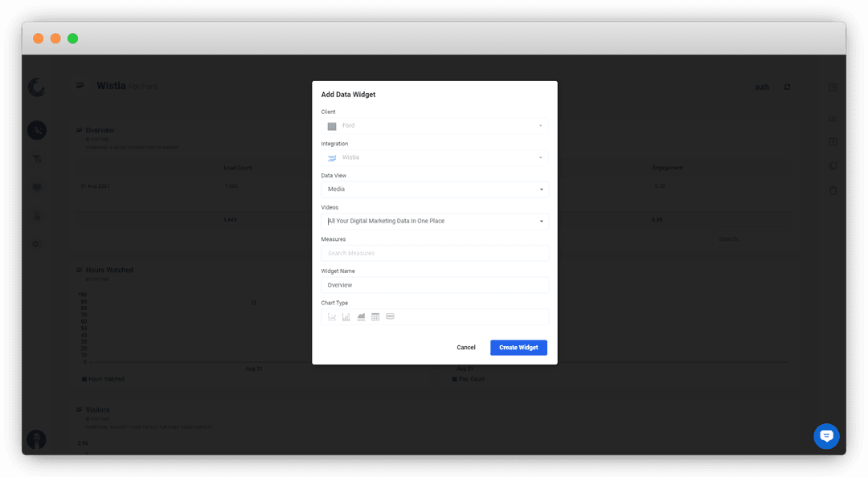
Task: Click the Create Widget button
Action: [x=518, y=348]
